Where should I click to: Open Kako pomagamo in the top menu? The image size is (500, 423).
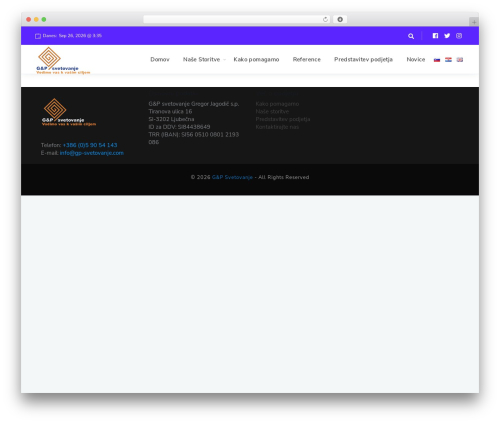256,59
